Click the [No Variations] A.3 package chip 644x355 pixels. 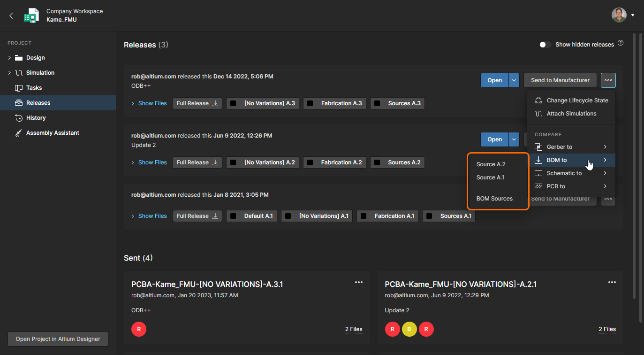coord(263,103)
